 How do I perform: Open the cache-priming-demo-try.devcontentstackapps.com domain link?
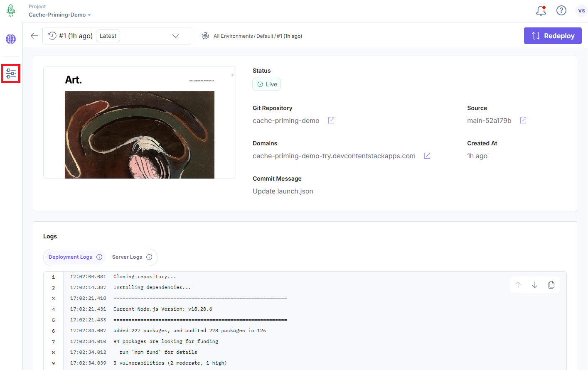click(x=334, y=156)
